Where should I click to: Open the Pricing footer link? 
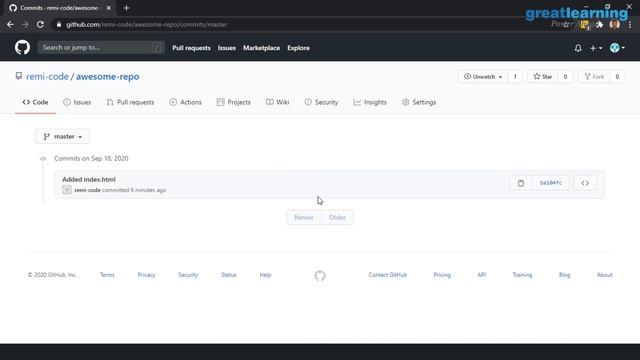(x=442, y=275)
